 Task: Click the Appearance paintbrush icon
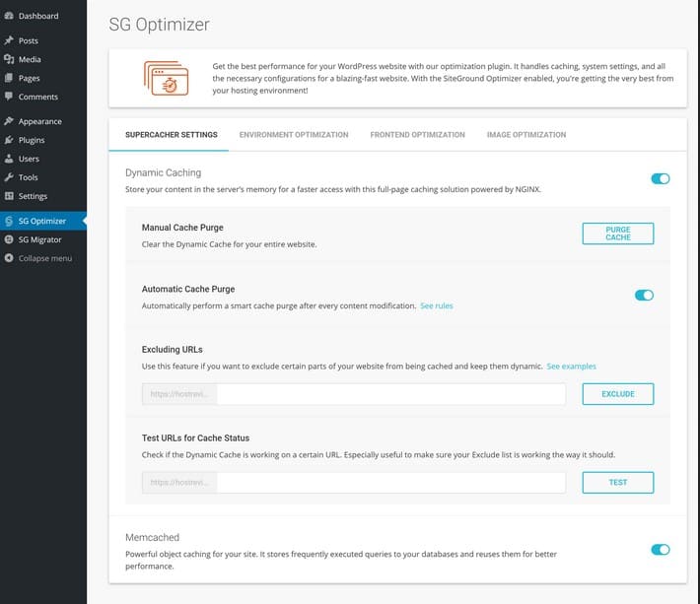(x=9, y=121)
